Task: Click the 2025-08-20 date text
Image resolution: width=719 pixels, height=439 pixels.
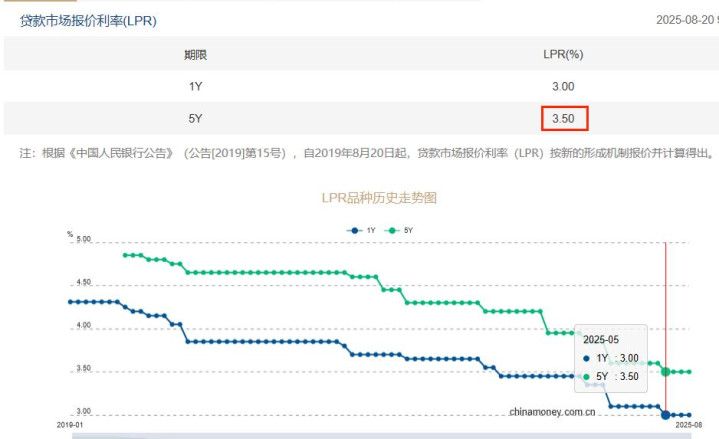Action: [x=685, y=20]
